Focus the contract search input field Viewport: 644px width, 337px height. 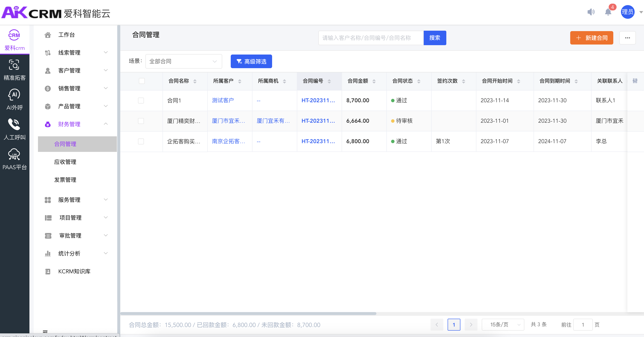click(x=371, y=38)
